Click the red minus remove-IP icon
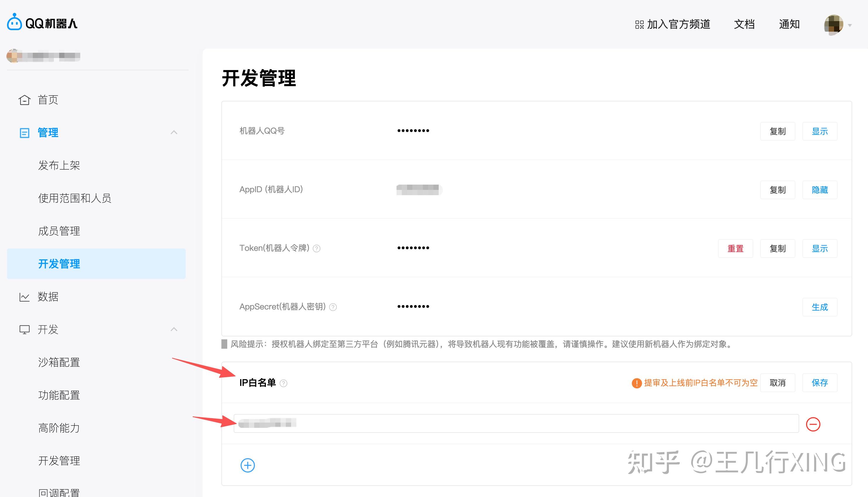 click(813, 424)
